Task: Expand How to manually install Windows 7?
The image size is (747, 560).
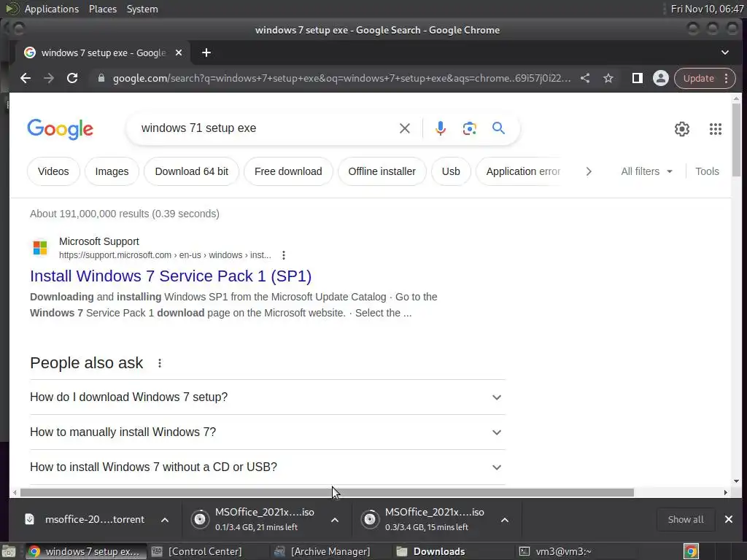Action: [267, 432]
